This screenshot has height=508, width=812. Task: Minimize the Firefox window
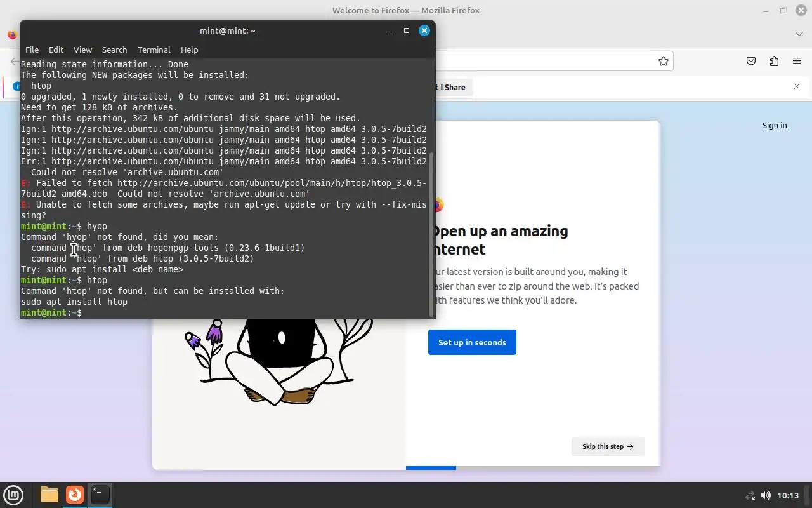[766, 10]
